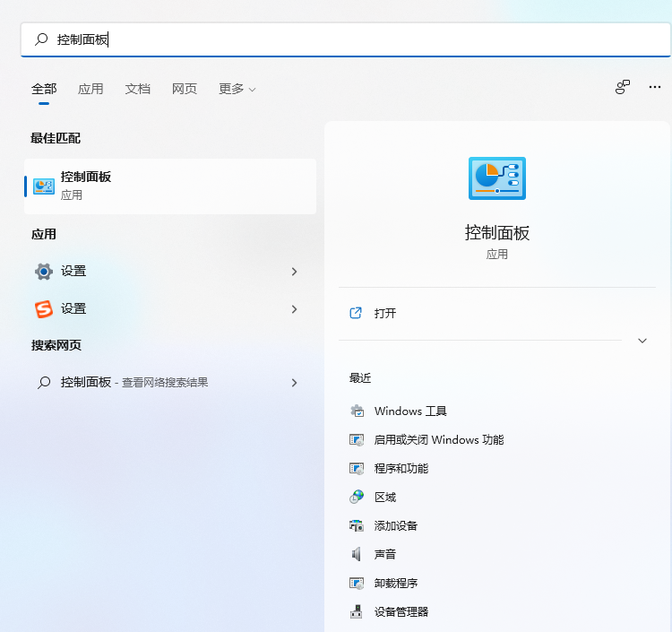Click the orange Sogou S icon
This screenshot has height=632, width=672.
(x=44, y=308)
